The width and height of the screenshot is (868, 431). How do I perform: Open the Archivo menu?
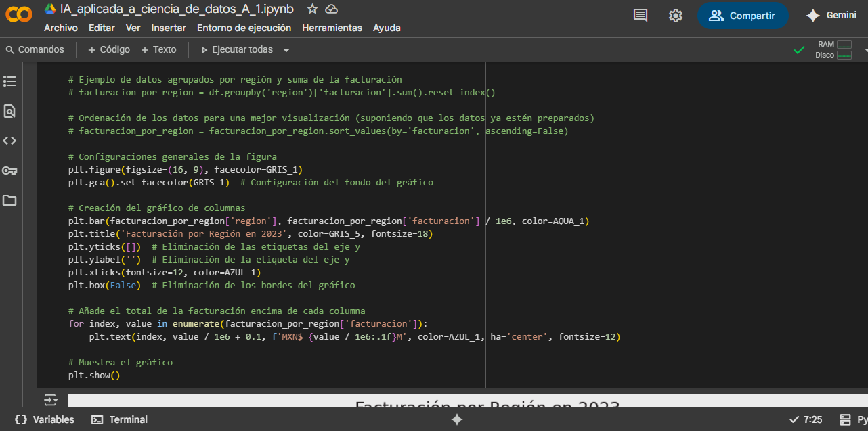click(61, 28)
